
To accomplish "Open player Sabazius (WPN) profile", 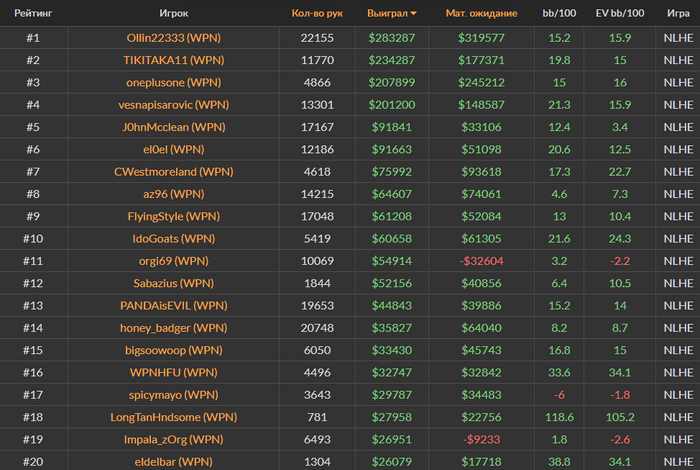I will point(174,283).
